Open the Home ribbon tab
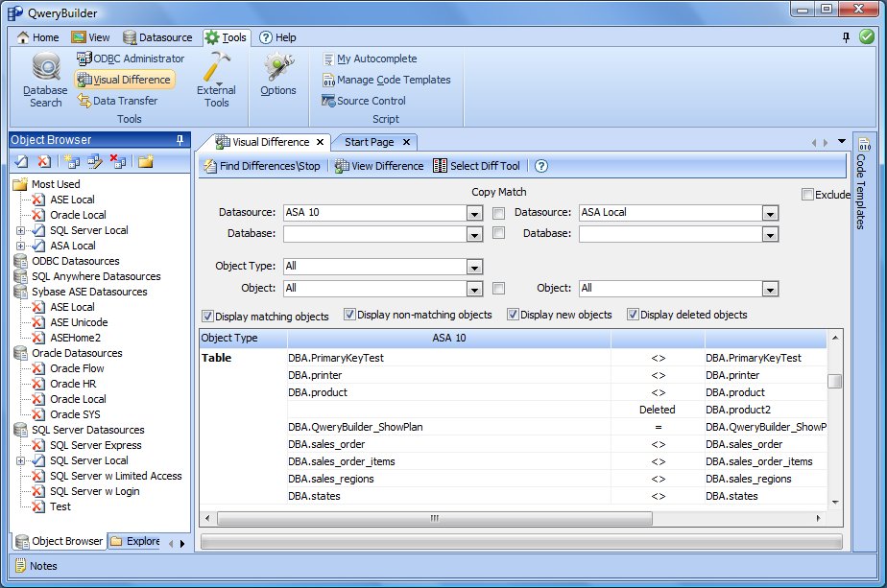Screen dimensions: 887x588 tap(37, 37)
